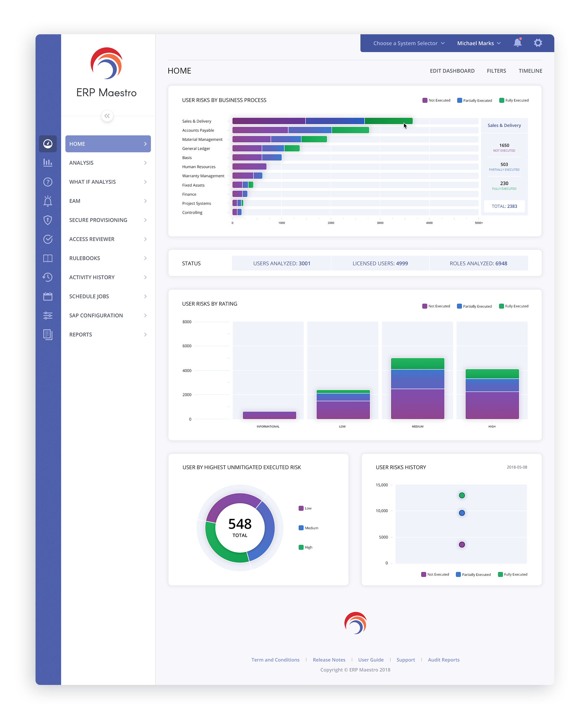Collapse the sidebar with double-chevron button

(107, 116)
